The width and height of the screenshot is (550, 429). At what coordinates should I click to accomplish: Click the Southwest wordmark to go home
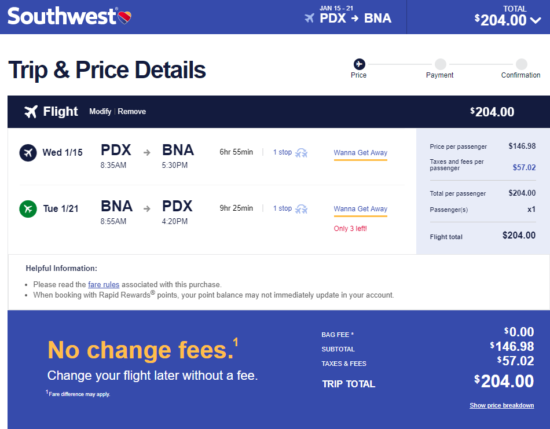(x=62, y=16)
